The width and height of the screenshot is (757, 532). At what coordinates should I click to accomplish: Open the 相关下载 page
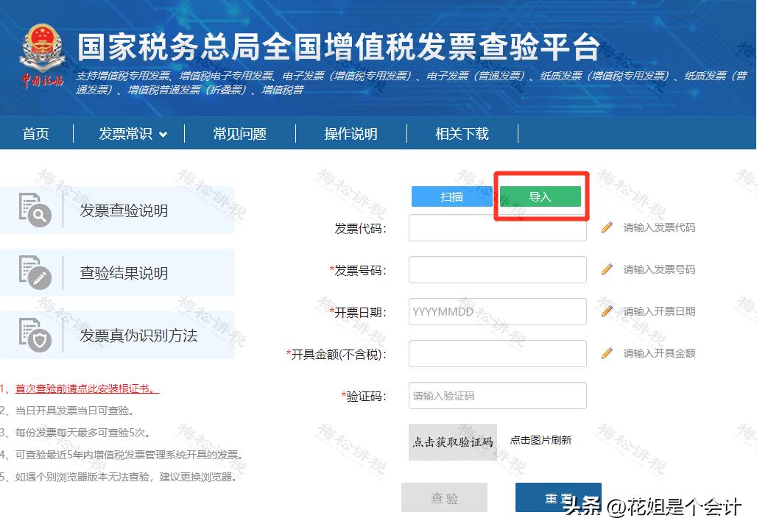[462, 133]
